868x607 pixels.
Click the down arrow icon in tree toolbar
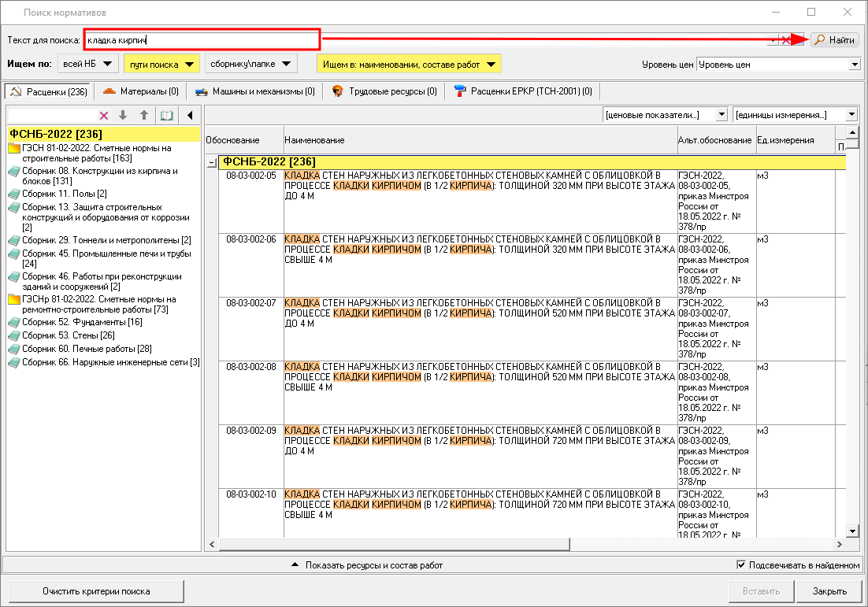click(x=123, y=116)
